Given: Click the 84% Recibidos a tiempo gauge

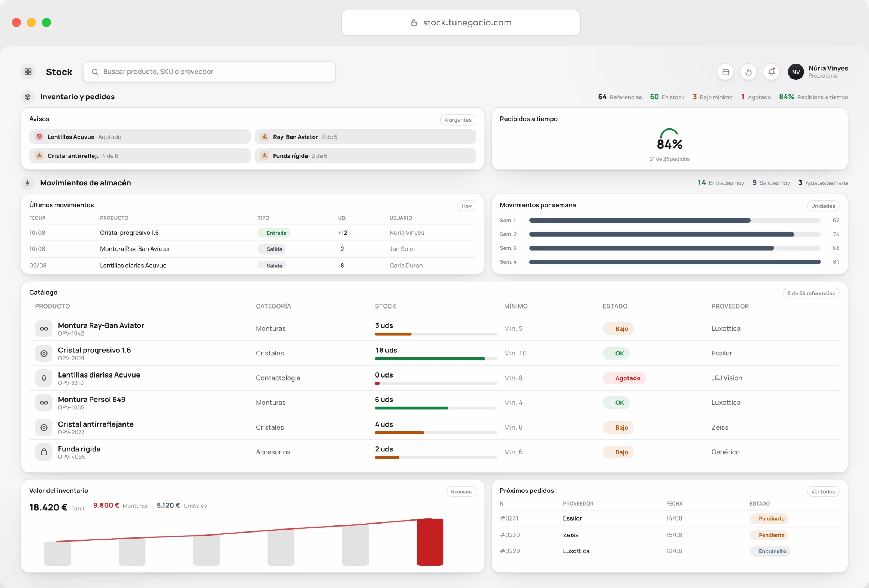Looking at the screenshot, I should (669, 140).
